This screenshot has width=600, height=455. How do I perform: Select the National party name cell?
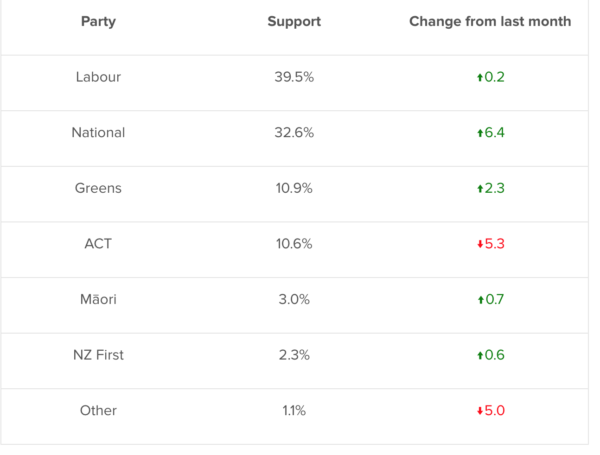[x=98, y=133]
